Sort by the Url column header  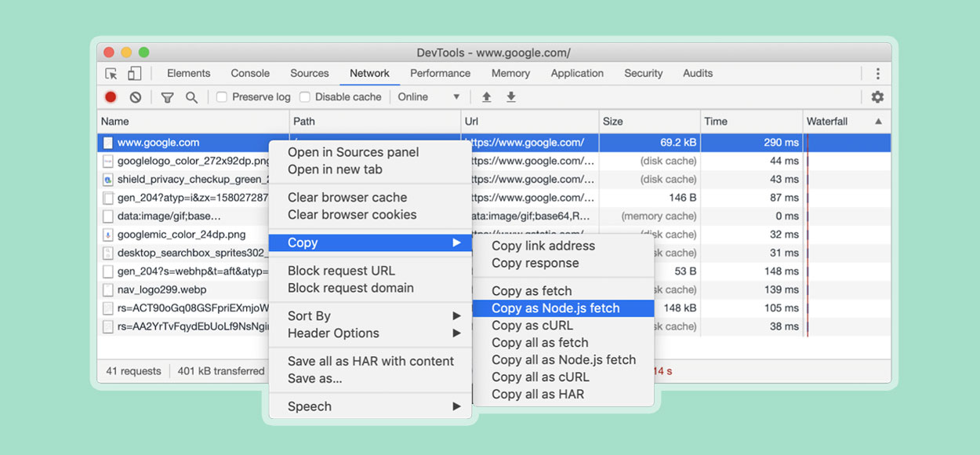point(530,122)
